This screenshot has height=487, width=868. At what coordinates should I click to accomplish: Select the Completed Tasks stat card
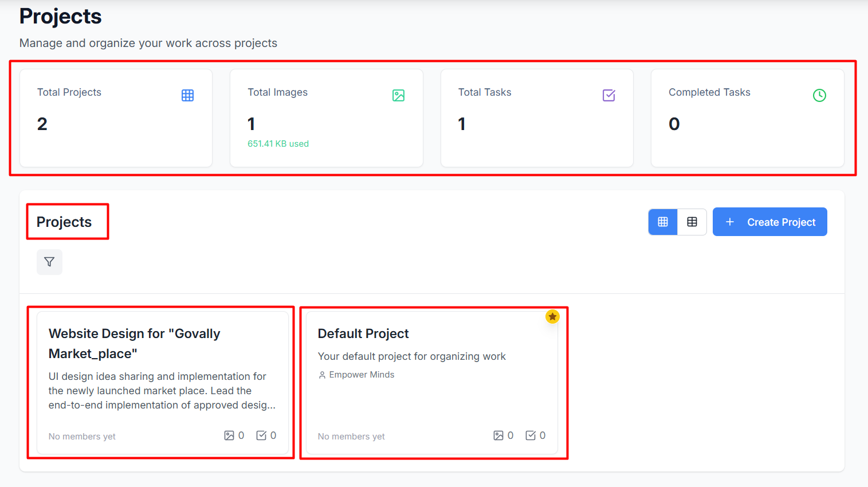coord(747,118)
